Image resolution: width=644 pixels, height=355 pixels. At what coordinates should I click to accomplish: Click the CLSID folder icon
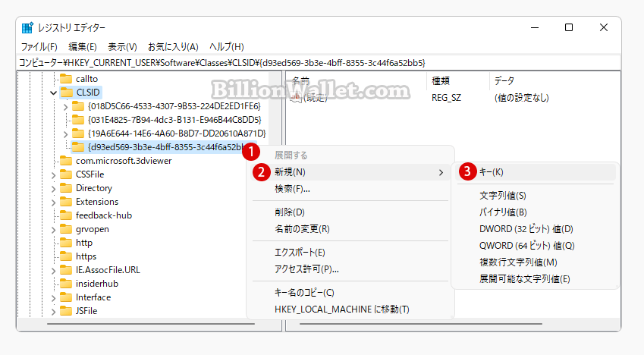66,92
